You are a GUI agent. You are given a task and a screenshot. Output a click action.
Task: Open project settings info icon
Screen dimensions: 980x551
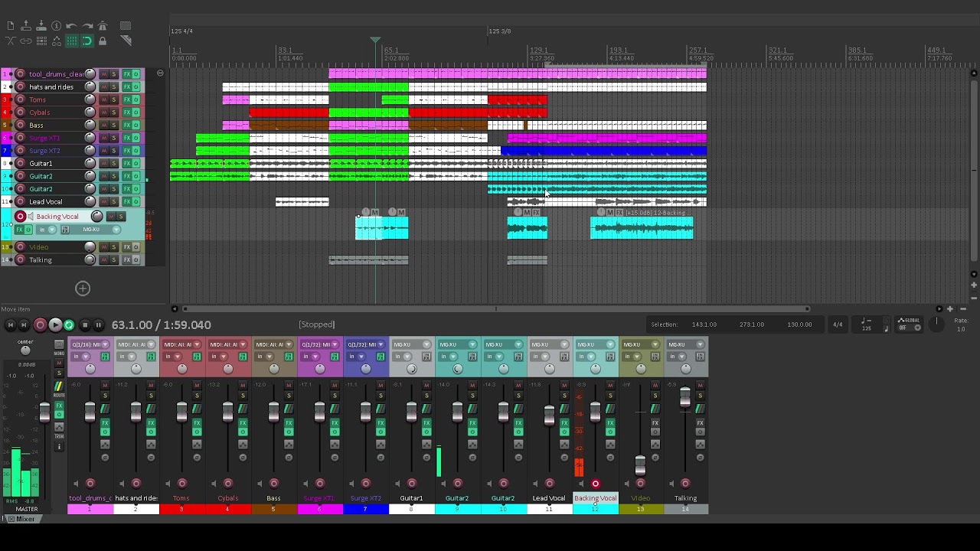57,26
